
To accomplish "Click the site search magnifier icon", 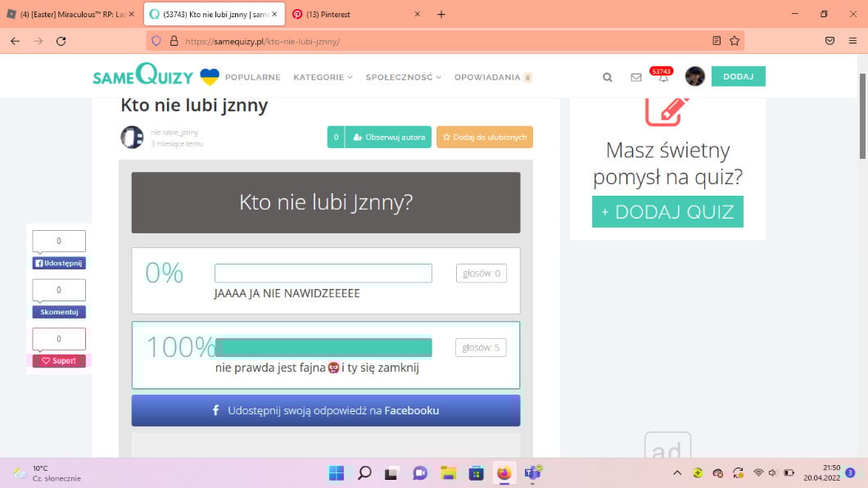I will tap(608, 77).
